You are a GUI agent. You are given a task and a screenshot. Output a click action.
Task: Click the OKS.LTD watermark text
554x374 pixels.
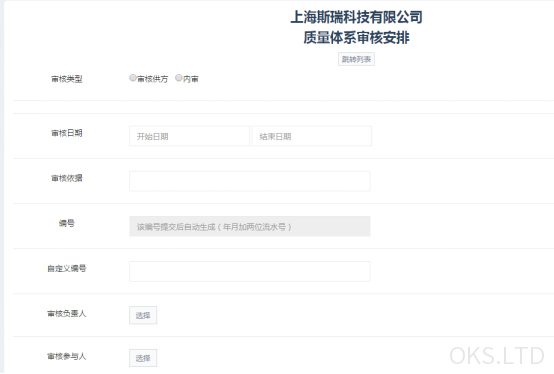(497, 356)
